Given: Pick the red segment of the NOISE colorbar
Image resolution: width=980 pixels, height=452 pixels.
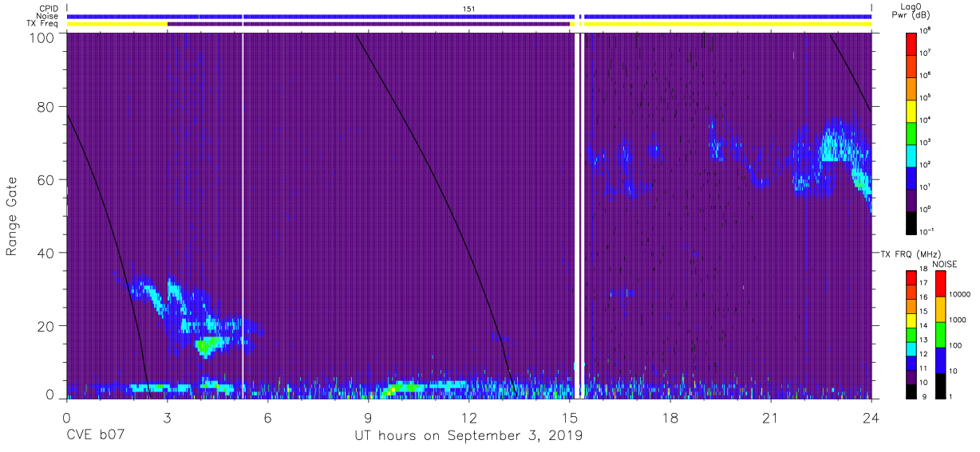Looking at the screenshot, I should (x=941, y=283).
